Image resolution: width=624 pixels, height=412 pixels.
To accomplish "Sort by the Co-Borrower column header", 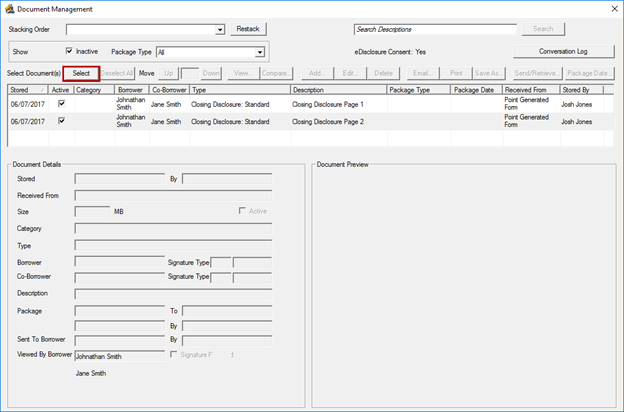I will (x=170, y=90).
